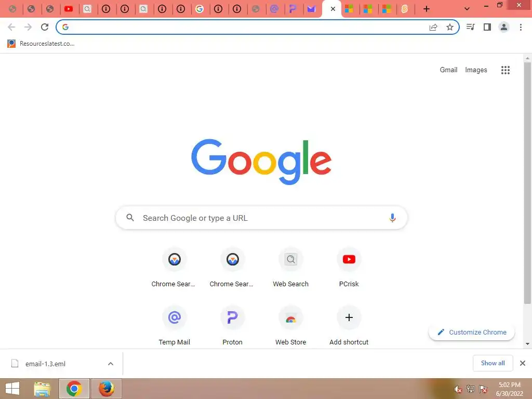The image size is (532, 399).
Task: Open the downloaded email-1.3.eml file
Action: pos(46,364)
